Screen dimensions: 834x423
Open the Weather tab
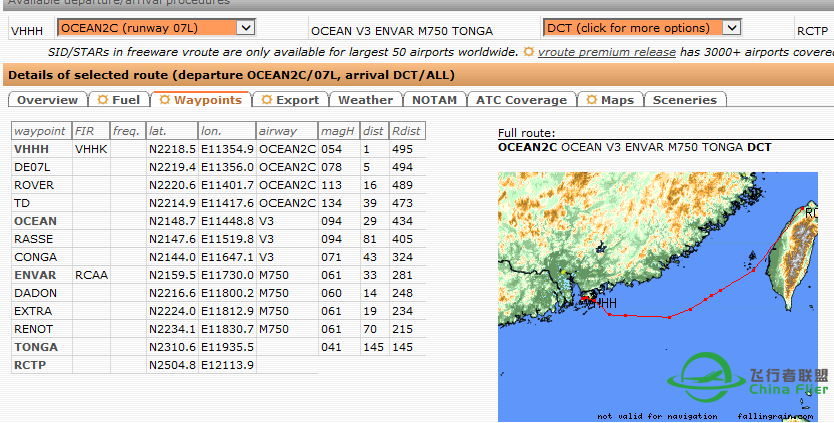tap(365, 100)
